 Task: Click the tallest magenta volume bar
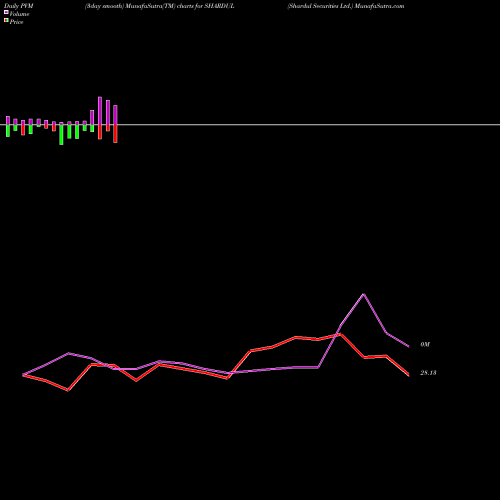[x=100, y=111]
